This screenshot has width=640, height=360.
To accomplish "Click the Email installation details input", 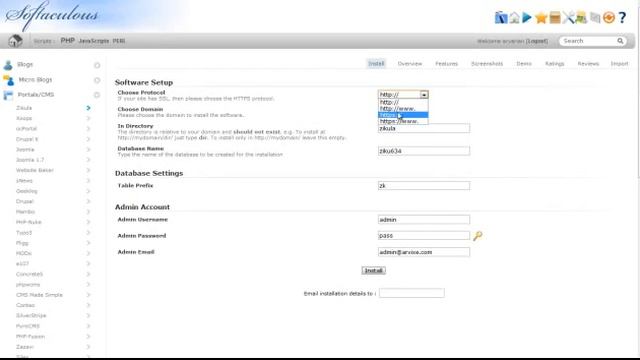I will 411,293.
